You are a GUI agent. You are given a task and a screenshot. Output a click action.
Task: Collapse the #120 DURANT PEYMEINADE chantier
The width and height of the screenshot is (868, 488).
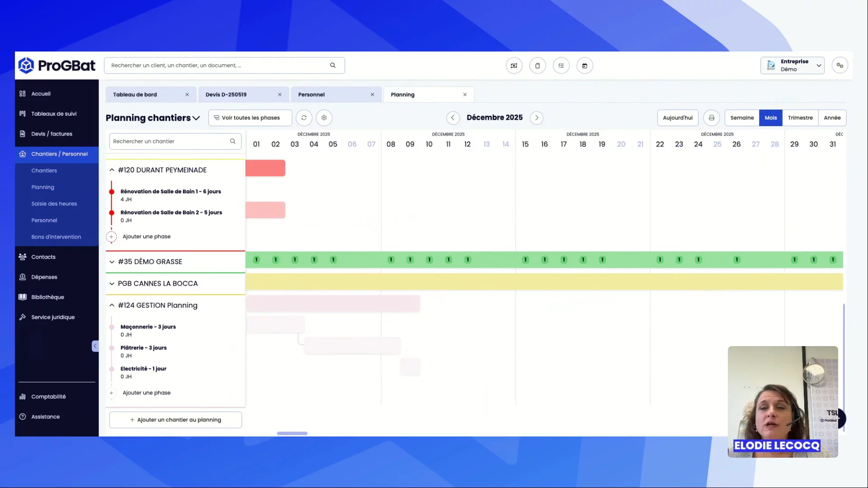(112, 170)
